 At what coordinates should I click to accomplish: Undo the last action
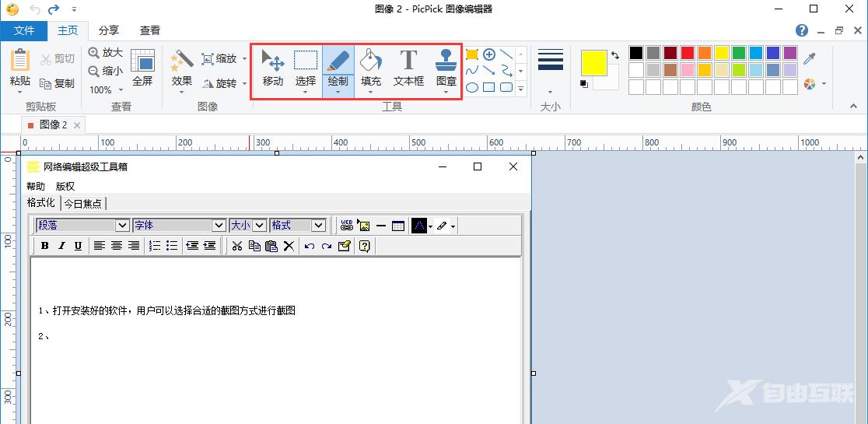(x=34, y=9)
